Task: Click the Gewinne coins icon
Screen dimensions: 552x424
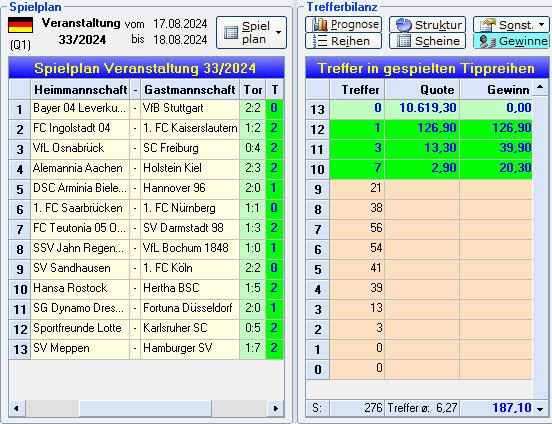Action: [x=488, y=41]
